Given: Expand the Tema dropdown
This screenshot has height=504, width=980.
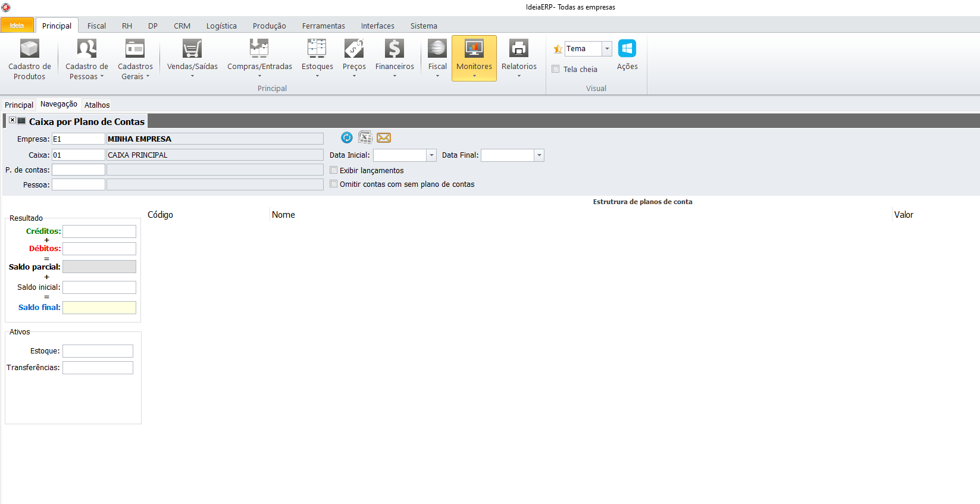Looking at the screenshot, I should point(607,49).
